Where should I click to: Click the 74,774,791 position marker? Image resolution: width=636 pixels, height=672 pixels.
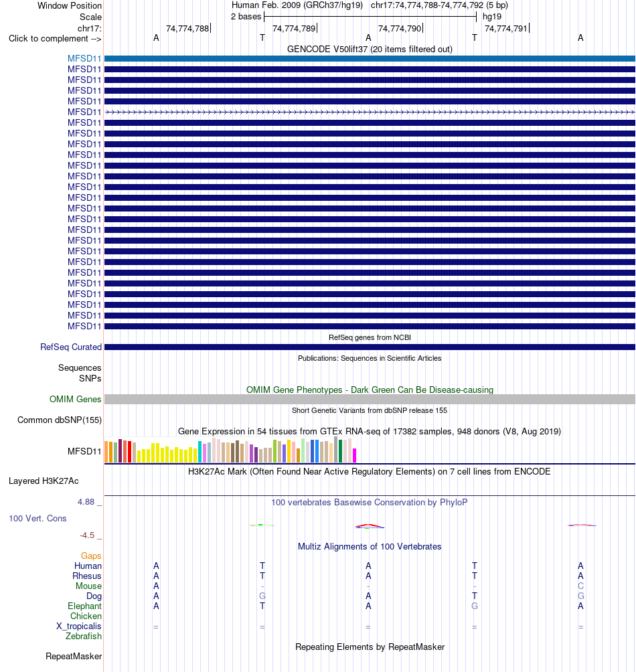point(507,28)
